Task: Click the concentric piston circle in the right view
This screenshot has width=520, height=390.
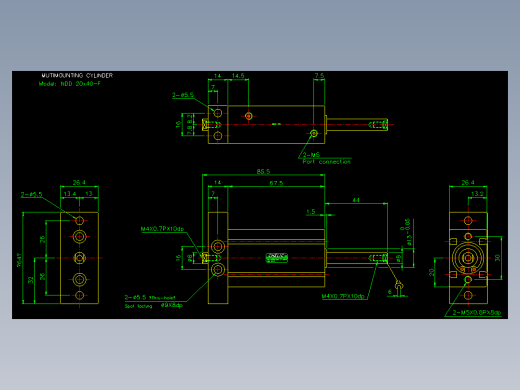Action: [x=468, y=258]
